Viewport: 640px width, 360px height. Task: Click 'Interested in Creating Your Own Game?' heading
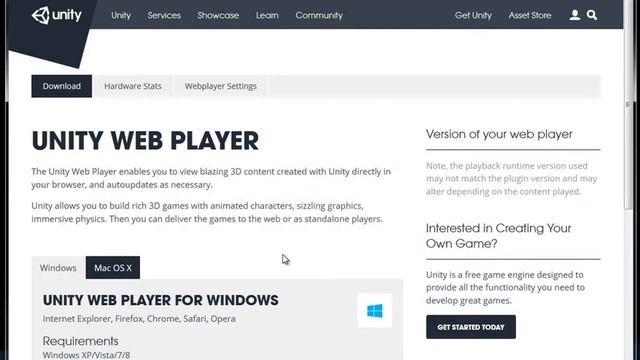click(x=498, y=236)
